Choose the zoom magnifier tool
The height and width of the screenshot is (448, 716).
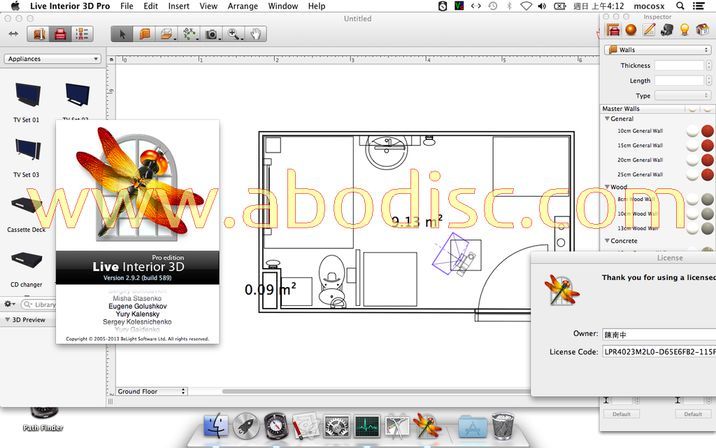[x=234, y=34]
